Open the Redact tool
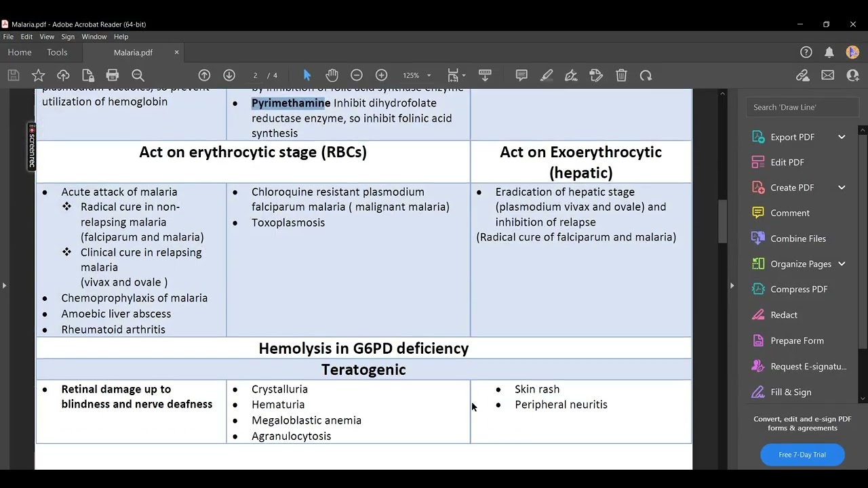The width and height of the screenshot is (868, 488). point(784,315)
